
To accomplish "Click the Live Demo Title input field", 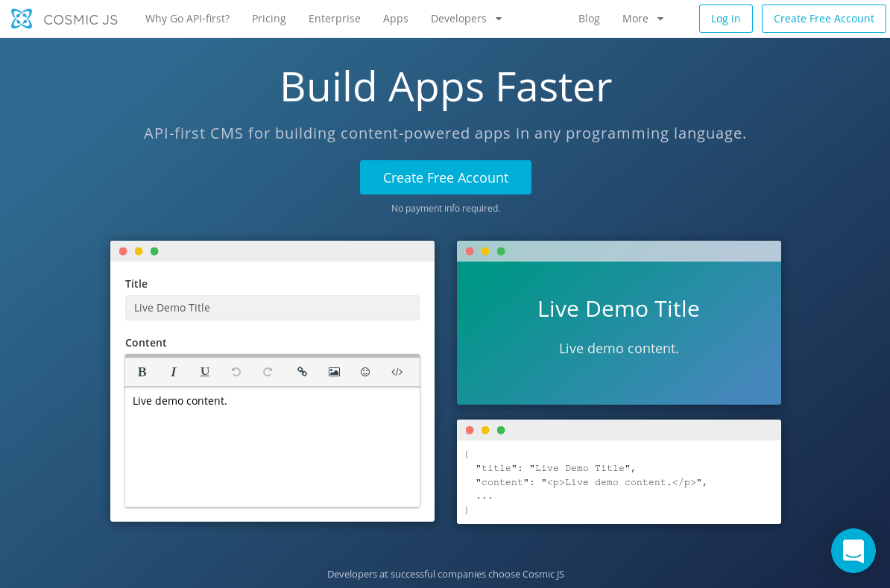I will 272,308.
